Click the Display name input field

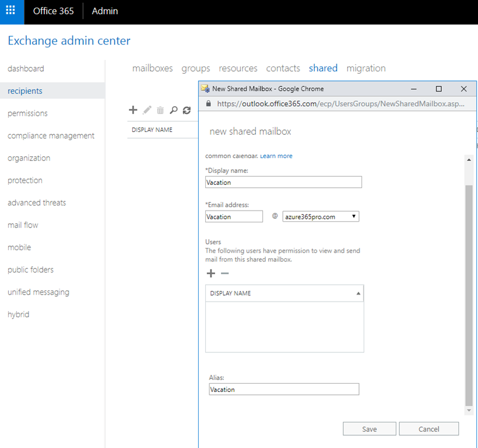[x=283, y=182]
